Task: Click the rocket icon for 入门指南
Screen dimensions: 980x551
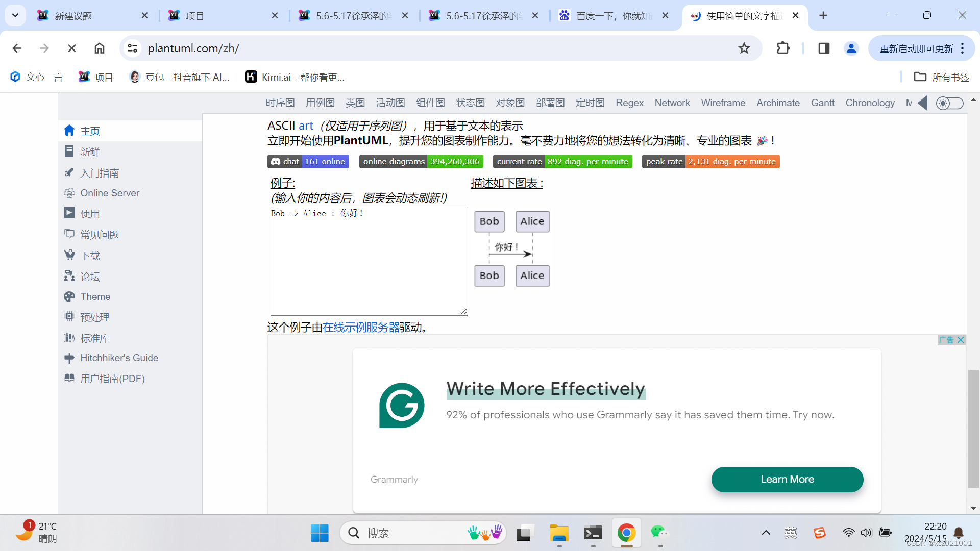Action: coord(69,172)
